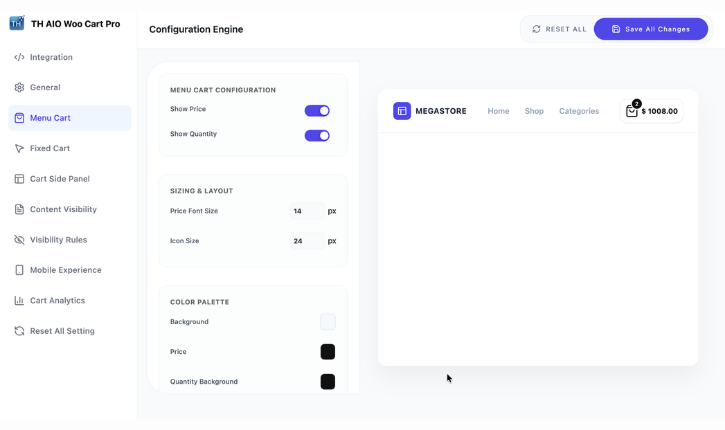Click Save All Changes button
The image size is (725, 430).
pyautogui.click(x=651, y=29)
